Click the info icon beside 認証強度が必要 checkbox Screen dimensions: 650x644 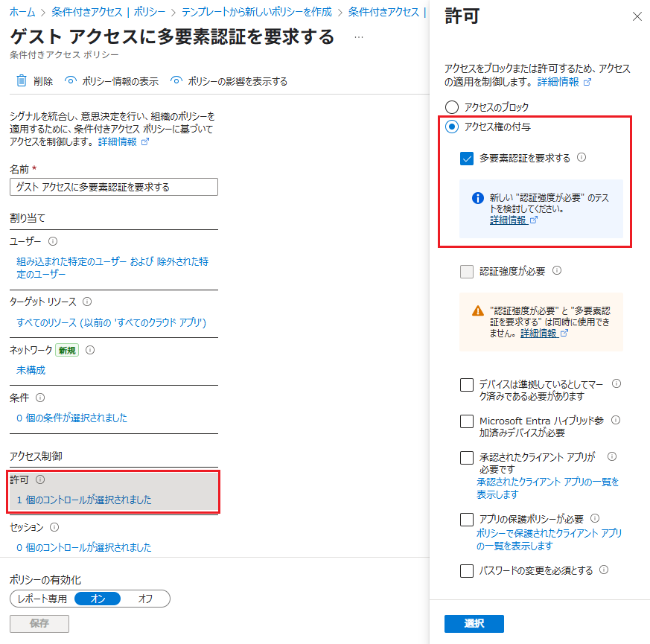[557, 270]
